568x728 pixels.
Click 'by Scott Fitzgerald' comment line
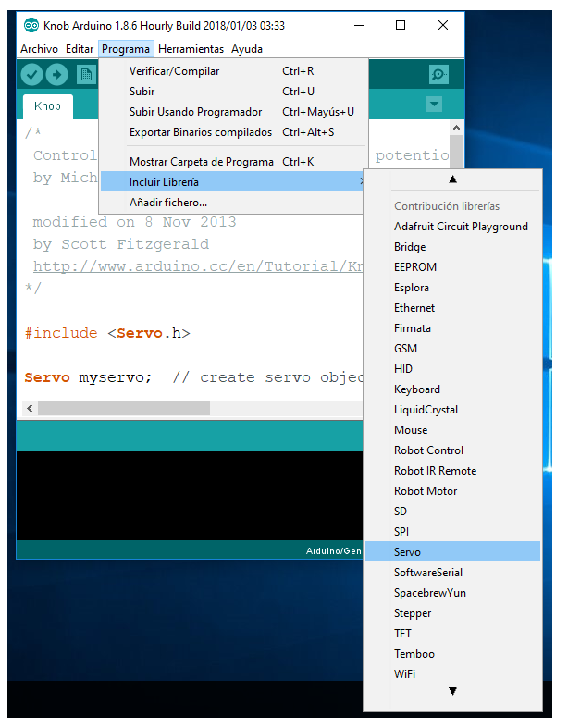point(121,245)
